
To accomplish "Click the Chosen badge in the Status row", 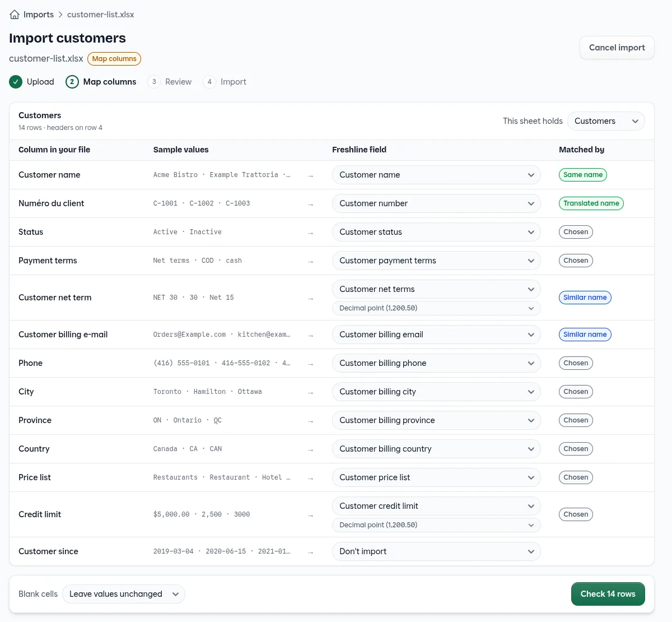I will pos(576,232).
